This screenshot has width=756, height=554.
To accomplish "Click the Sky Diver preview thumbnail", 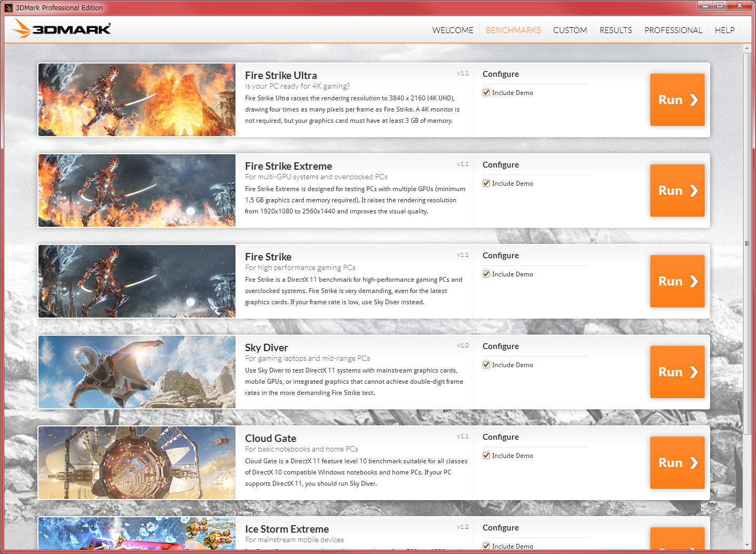I will pyautogui.click(x=137, y=372).
